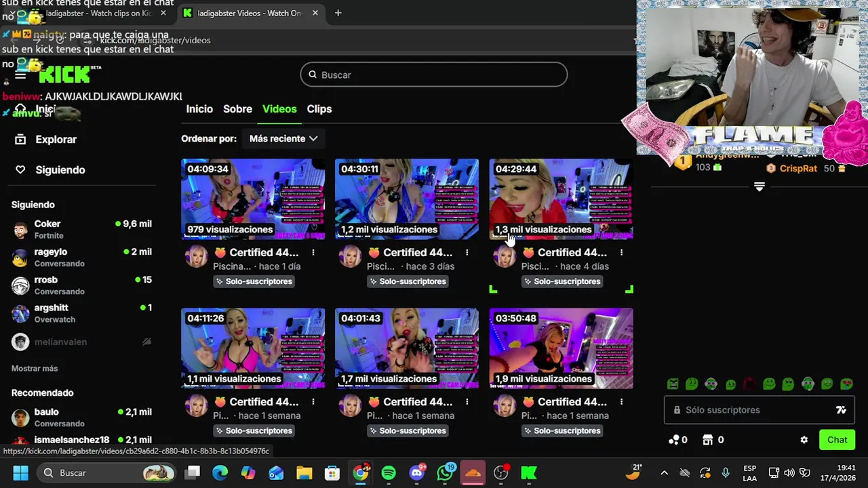Image resolution: width=868 pixels, height=488 pixels.
Task: Click the Windows taskbar Buscar box
Action: [106, 472]
